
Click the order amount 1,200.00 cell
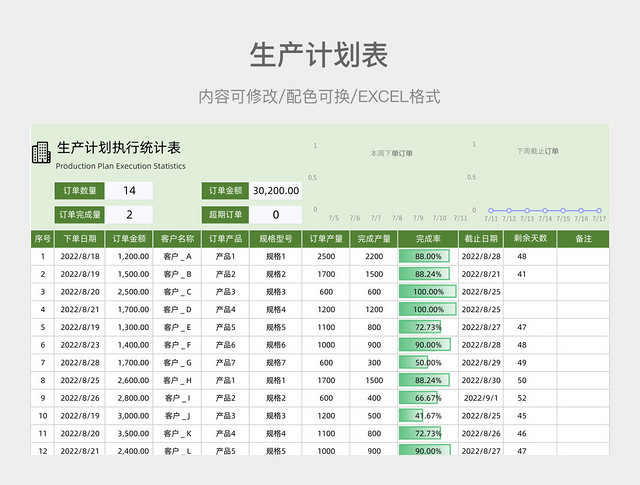tap(129, 256)
